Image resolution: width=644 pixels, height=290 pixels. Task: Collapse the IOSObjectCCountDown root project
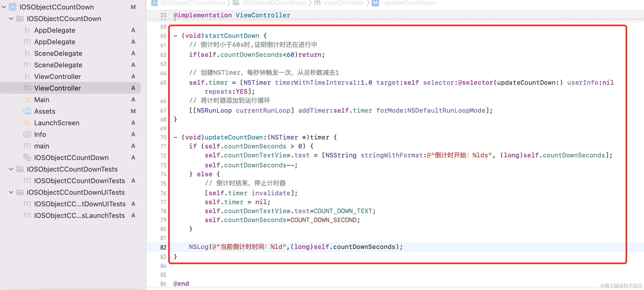click(x=4, y=7)
